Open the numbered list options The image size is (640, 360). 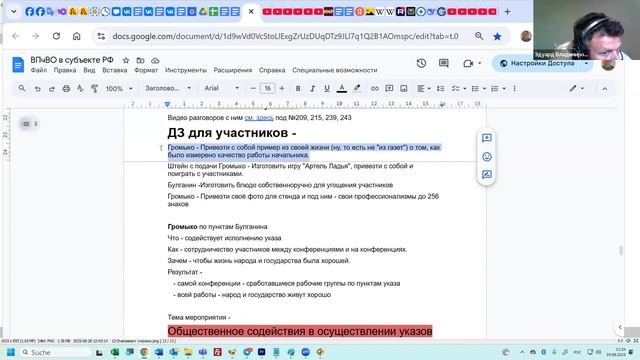495,89
